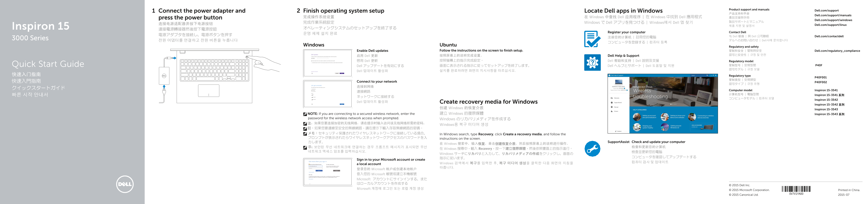The image size is (868, 204).
Task: Click the Connect to your network label
Action: point(377,81)
